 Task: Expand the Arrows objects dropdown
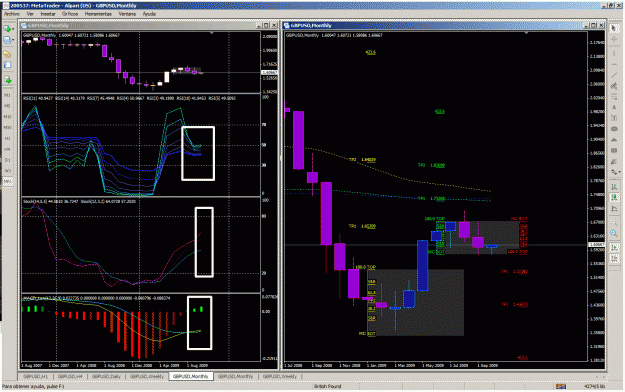point(620,172)
